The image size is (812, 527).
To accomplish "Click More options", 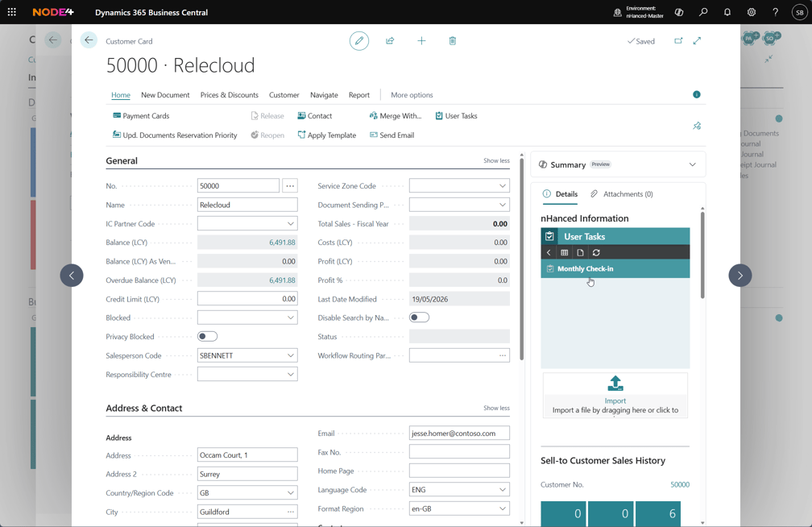I will (412, 95).
